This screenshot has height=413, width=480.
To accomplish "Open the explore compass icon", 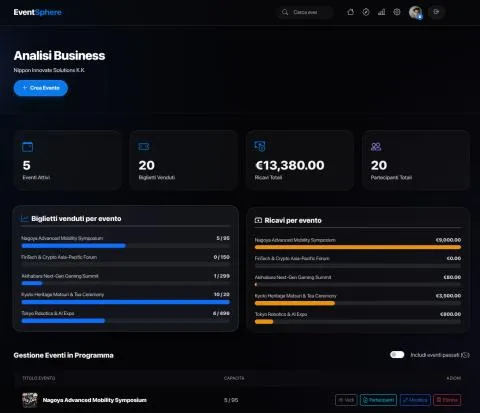I will [x=366, y=12].
